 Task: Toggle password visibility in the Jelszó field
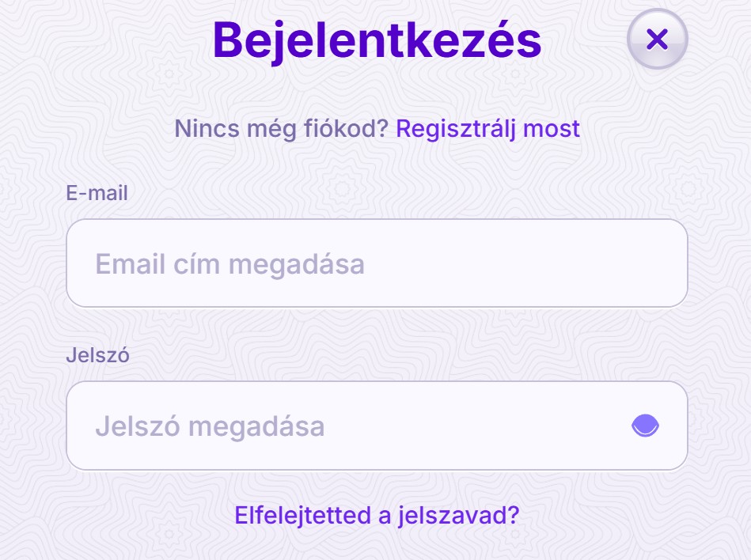tap(645, 426)
